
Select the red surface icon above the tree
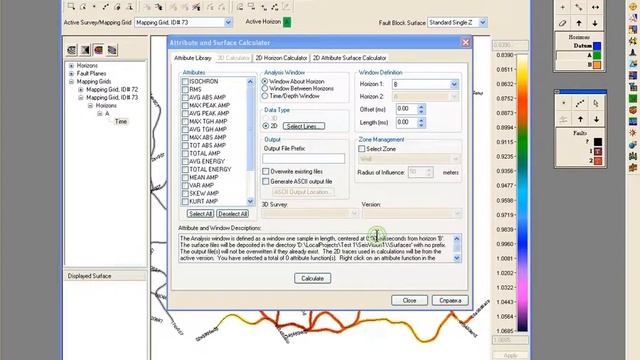coord(98,50)
